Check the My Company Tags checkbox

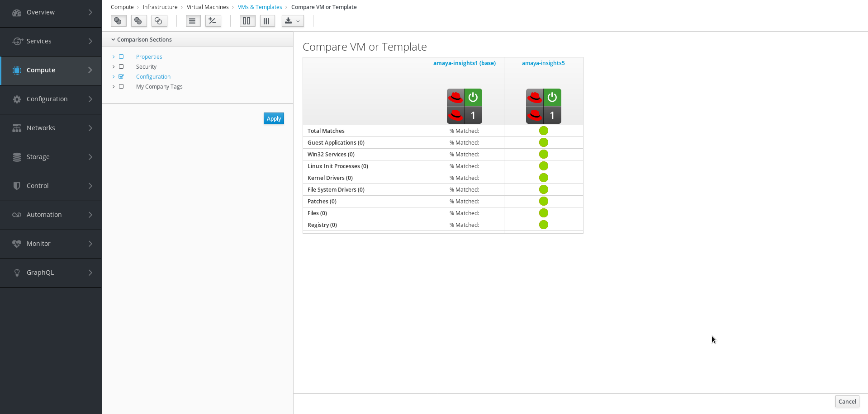tap(121, 86)
